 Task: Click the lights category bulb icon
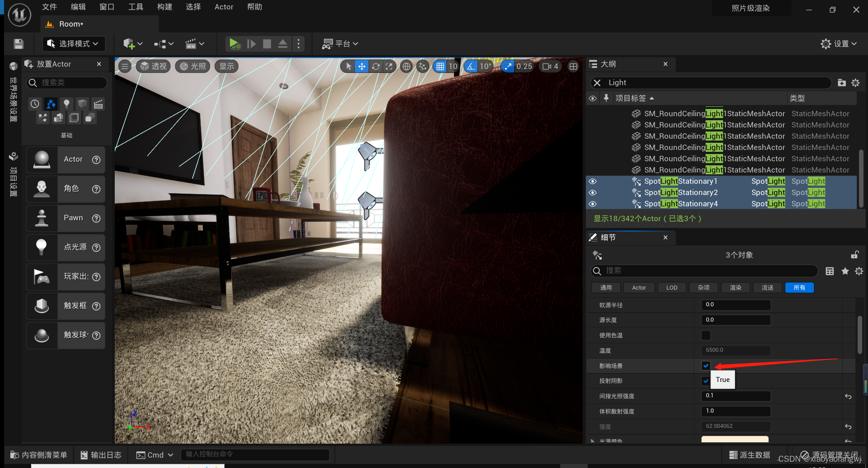[67, 104]
